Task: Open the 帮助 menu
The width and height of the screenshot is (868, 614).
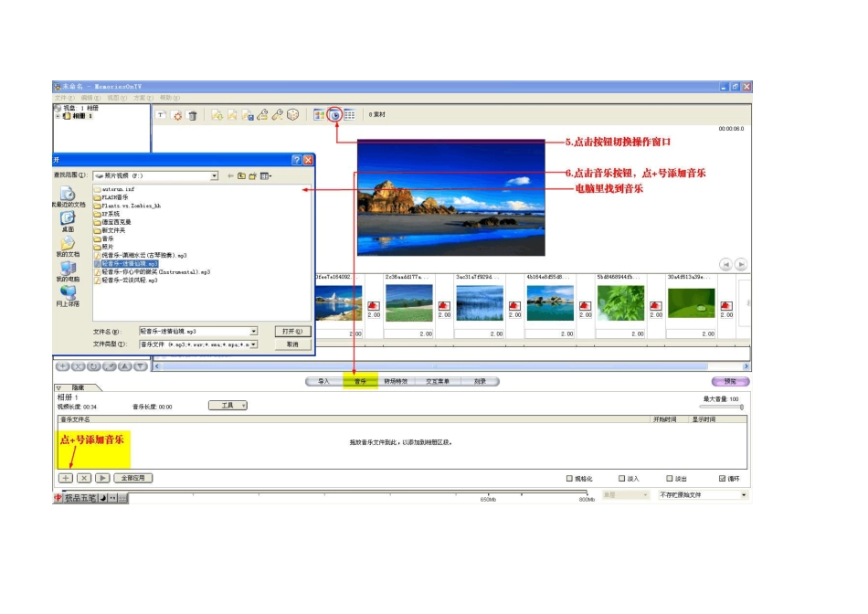Action: coord(169,98)
